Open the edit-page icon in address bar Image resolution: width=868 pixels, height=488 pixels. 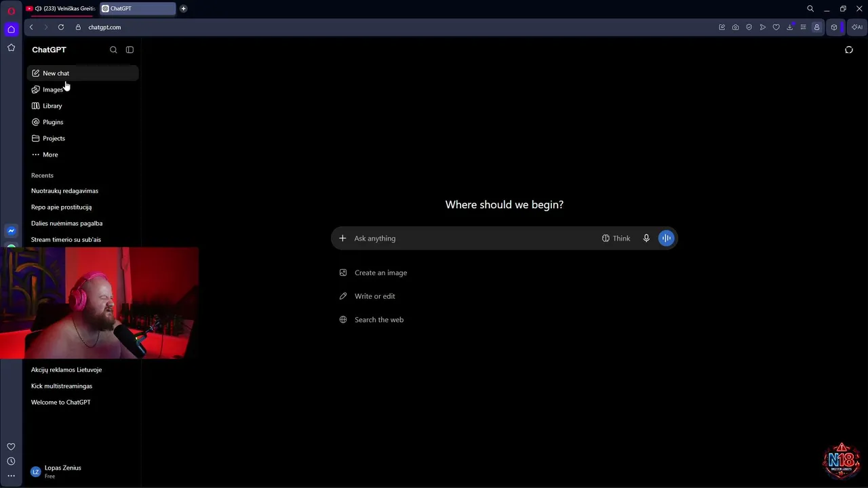722,27
